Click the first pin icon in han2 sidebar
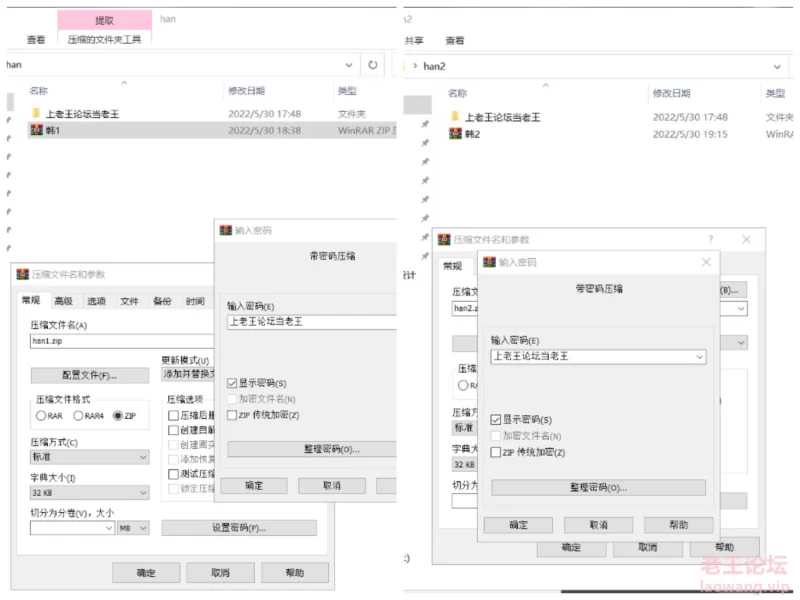This screenshot has width=800, height=600. 425,124
